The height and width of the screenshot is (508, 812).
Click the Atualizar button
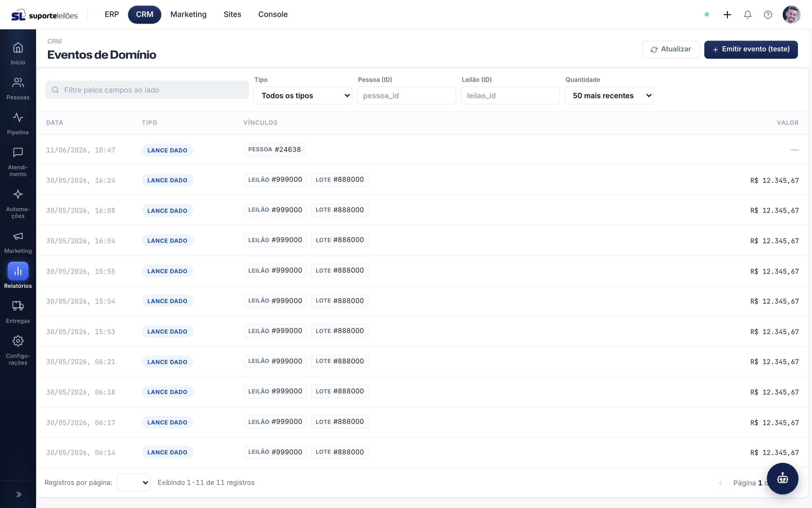pyautogui.click(x=671, y=49)
